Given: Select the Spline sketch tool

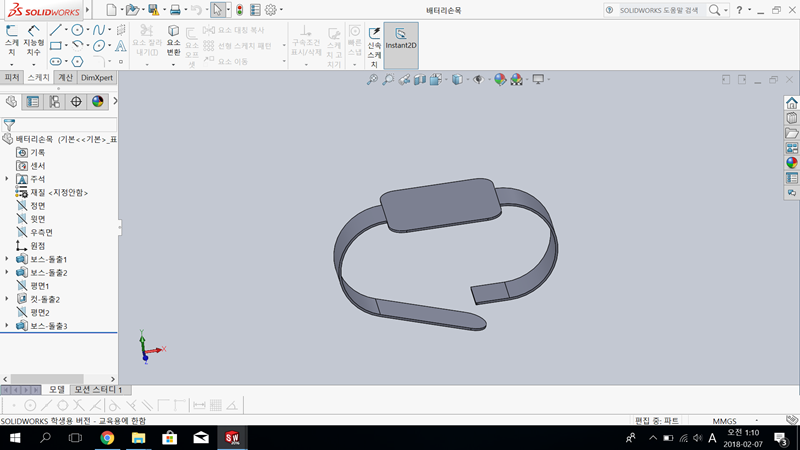Looking at the screenshot, I should pyautogui.click(x=98, y=30).
